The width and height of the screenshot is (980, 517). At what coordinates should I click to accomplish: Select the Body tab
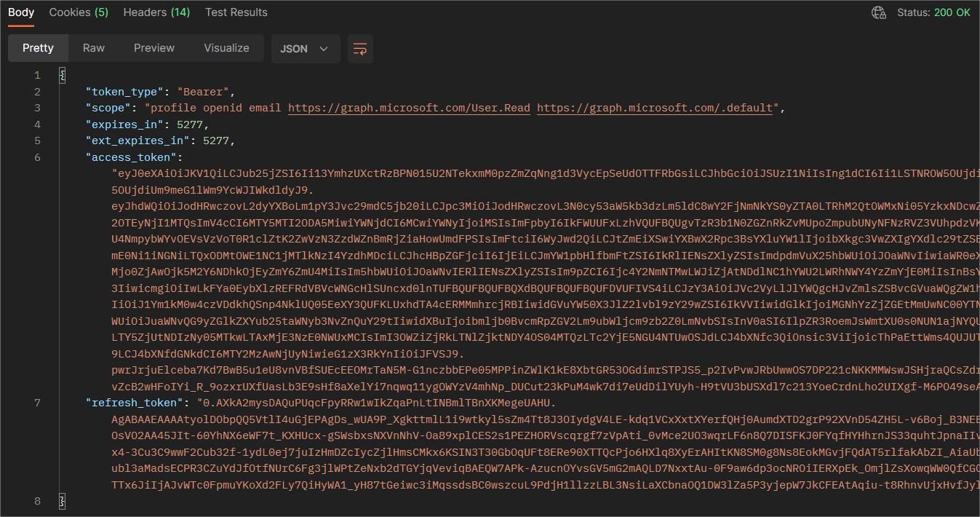pos(21,12)
